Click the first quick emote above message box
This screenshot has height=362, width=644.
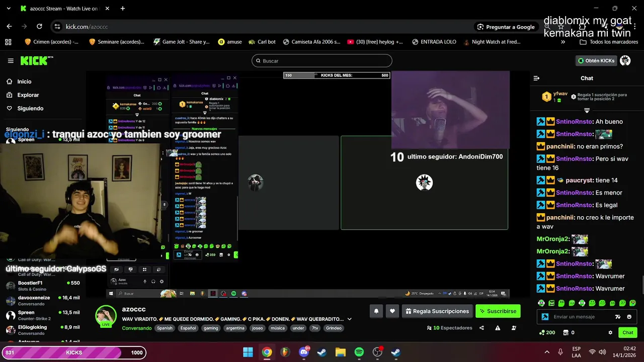[x=541, y=303]
